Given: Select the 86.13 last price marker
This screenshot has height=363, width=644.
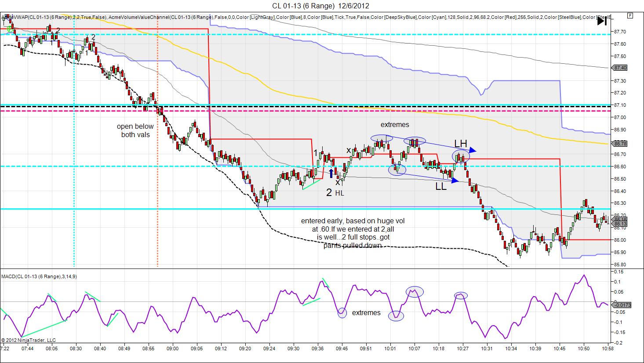Looking at the screenshot, I should pyautogui.click(x=620, y=224).
